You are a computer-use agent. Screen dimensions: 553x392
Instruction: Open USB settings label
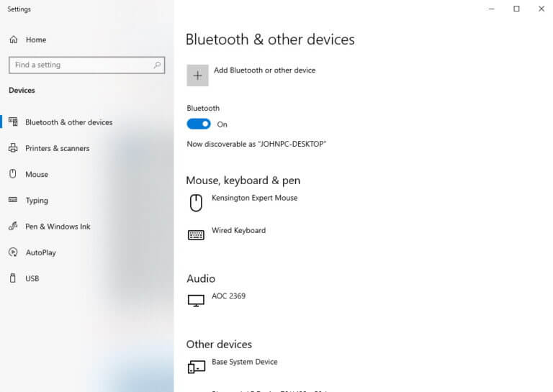tap(32, 278)
